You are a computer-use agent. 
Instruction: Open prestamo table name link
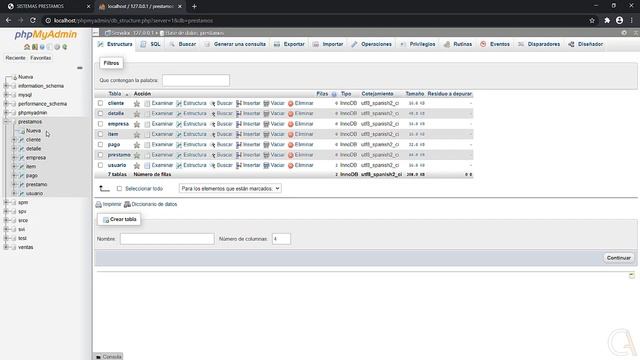click(x=119, y=155)
